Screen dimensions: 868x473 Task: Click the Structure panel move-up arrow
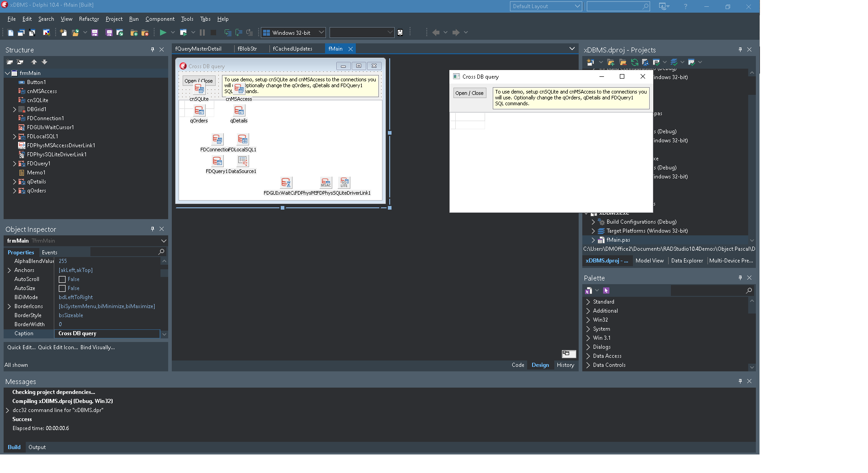point(34,62)
